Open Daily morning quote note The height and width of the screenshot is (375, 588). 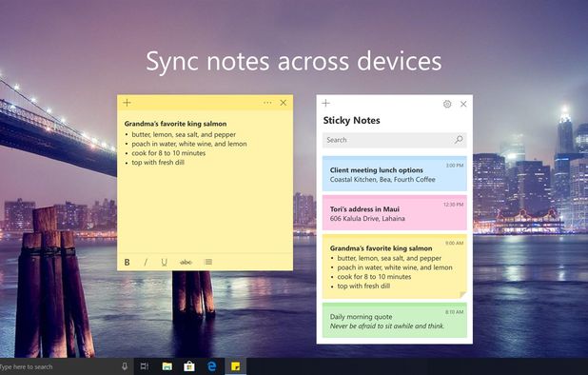coord(395,320)
